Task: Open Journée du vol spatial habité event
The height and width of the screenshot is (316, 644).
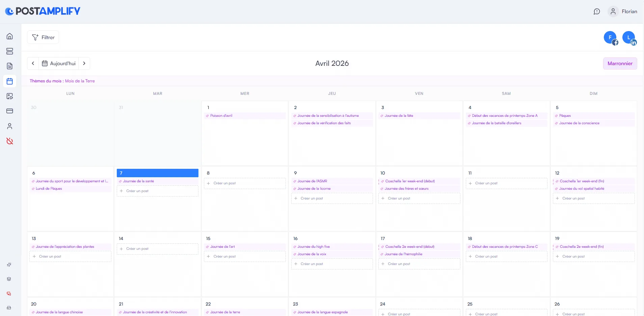Action: (594, 189)
